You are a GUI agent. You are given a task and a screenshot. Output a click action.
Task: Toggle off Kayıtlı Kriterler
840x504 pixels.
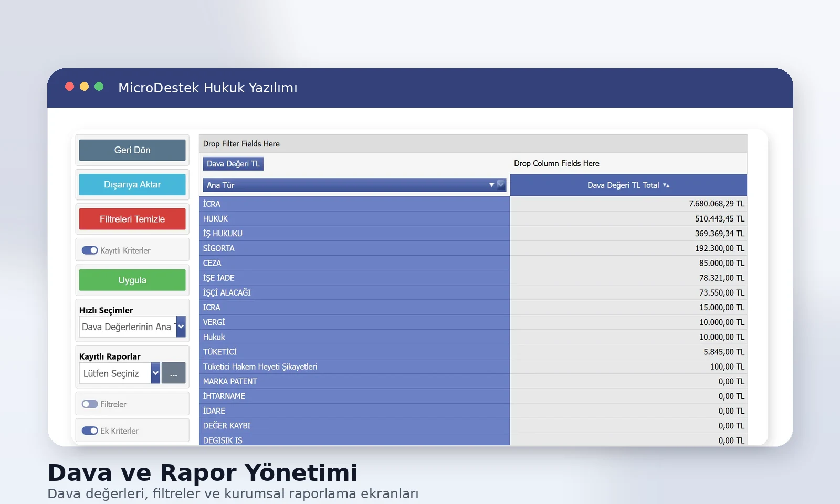point(89,250)
